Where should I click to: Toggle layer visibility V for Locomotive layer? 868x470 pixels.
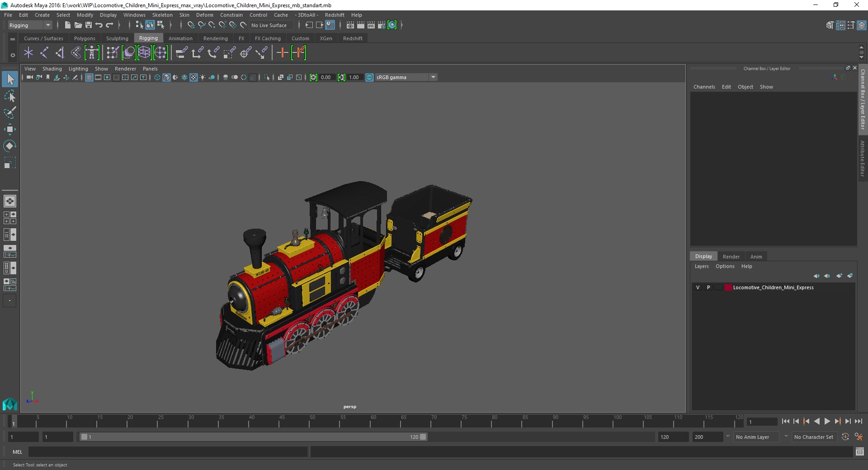coord(698,287)
